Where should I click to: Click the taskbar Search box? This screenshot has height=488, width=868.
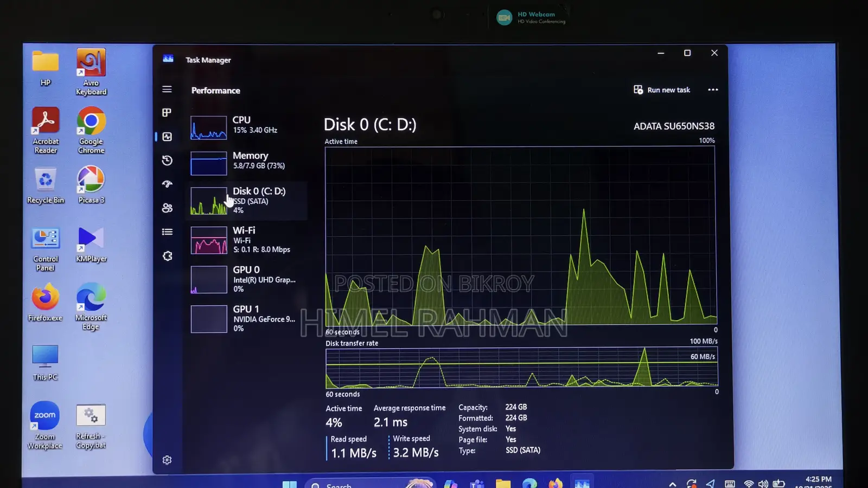(x=369, y=483)
